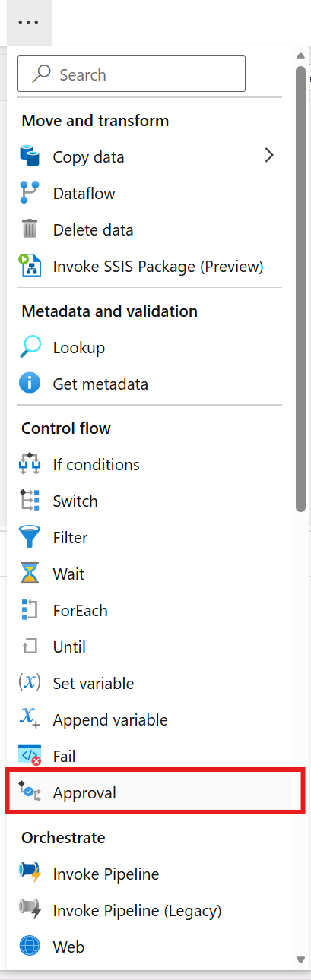Click the scrollbar up arrow
311x980 pixels.
301,55
